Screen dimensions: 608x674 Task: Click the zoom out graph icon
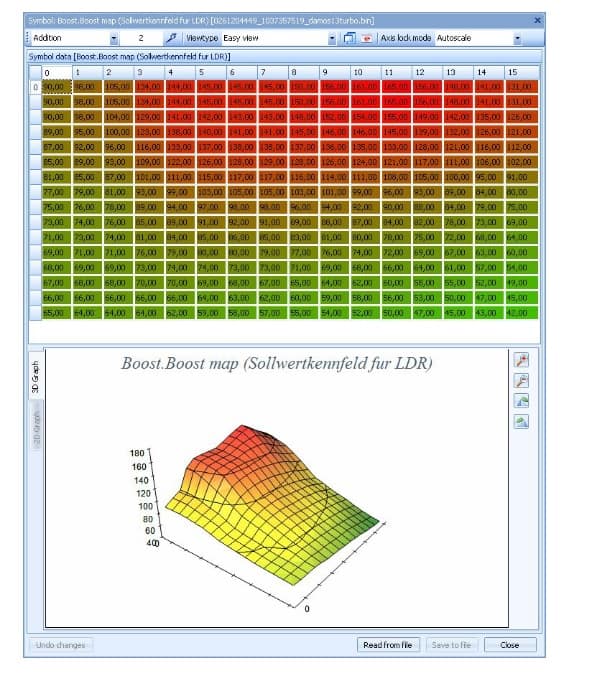pos(521,380)
